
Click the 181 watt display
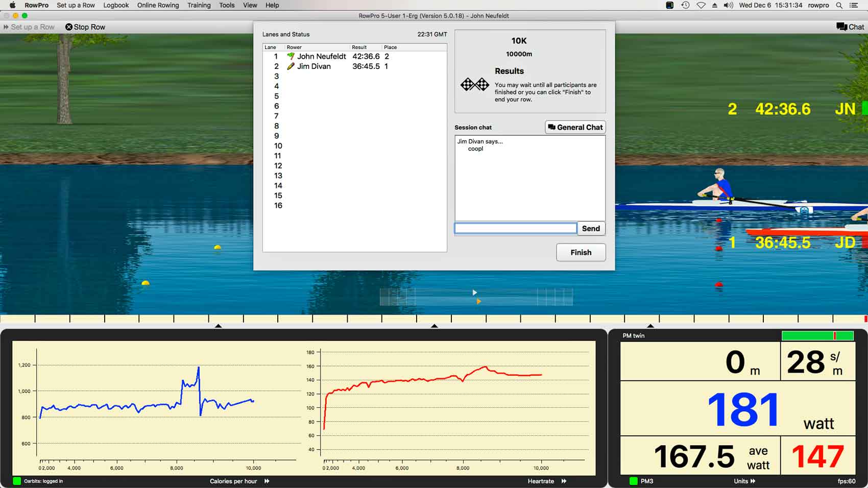click(x=737, y=408)
